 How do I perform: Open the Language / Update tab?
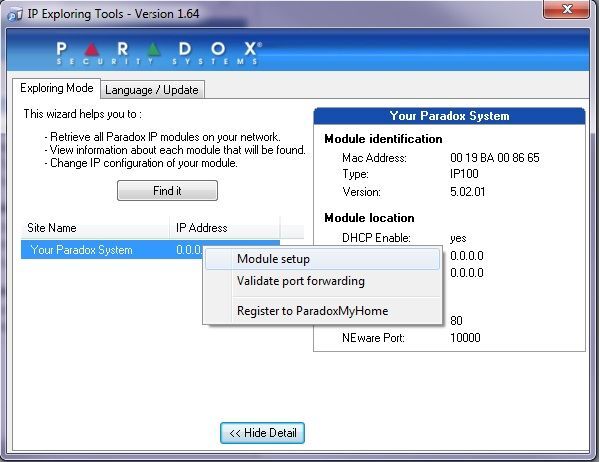point(152,89)
